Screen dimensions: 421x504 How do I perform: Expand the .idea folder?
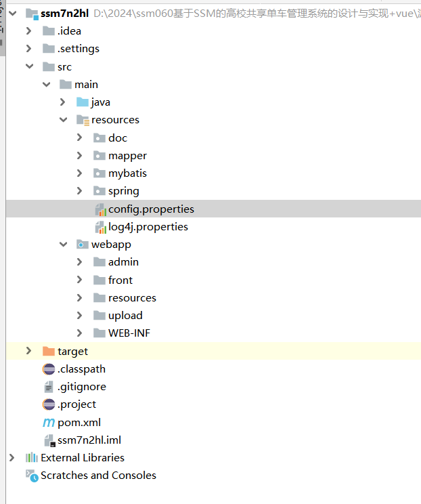click(28, 31)
